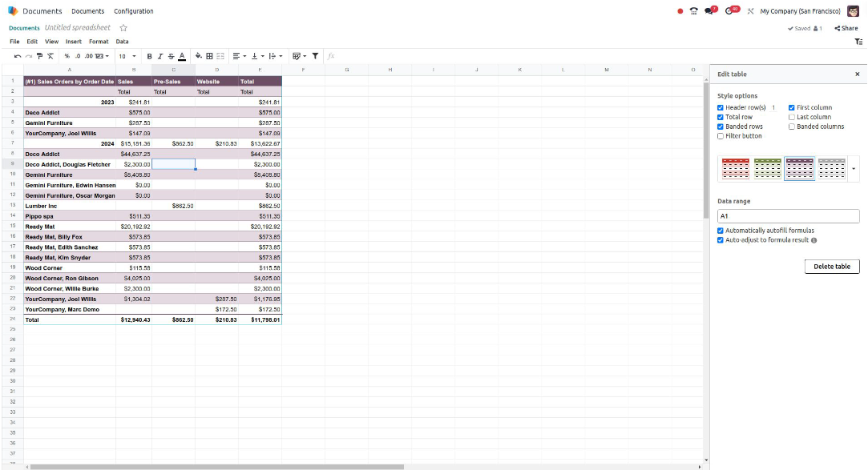The width and height of the screenshot is (868, 470).
Task: Apply strikethrough formatting
Action: pos(171,56)
